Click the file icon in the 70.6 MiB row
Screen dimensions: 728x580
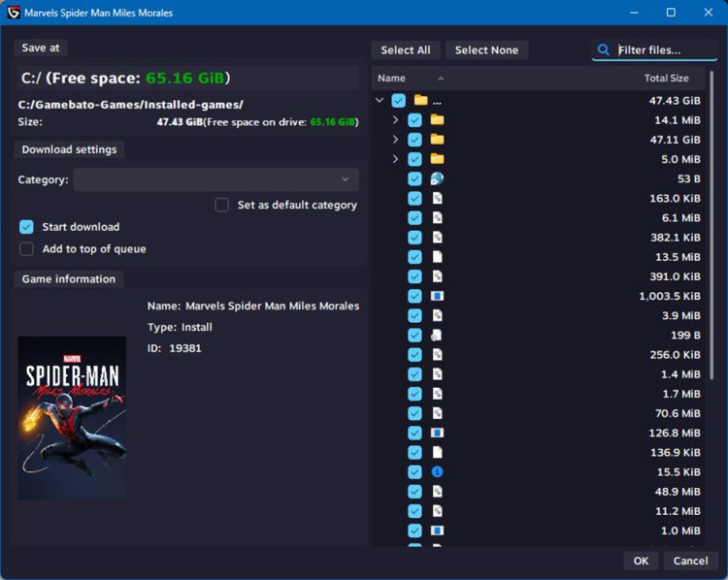[x=437, y=413]
